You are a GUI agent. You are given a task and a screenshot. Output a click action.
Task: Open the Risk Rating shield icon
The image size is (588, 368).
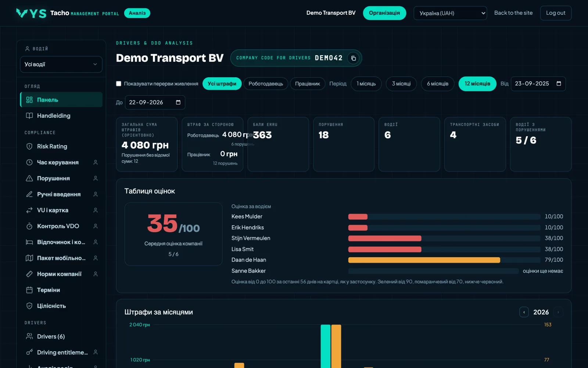click(x=29, y=146)
